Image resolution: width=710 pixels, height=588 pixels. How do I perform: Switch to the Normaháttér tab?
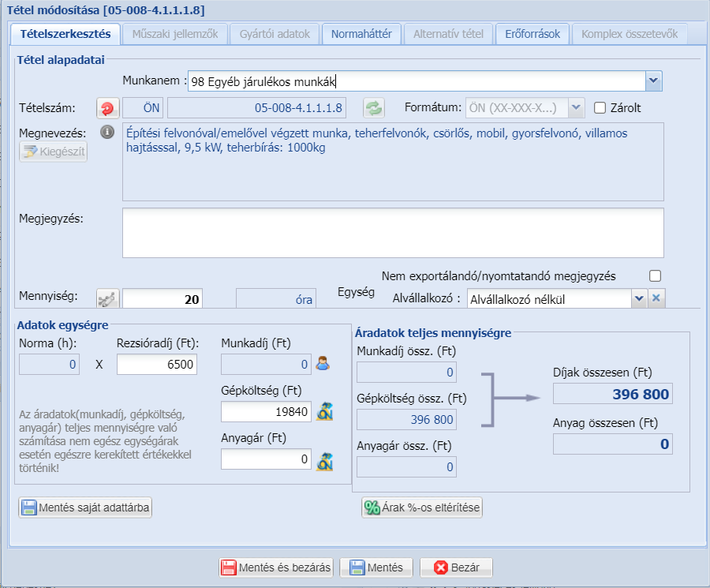pyautogui.click(x=362, y=34)
